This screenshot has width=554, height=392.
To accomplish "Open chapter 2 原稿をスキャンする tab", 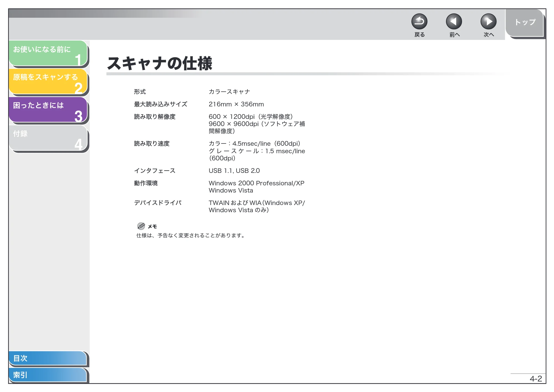I will [x=48, y=81].
